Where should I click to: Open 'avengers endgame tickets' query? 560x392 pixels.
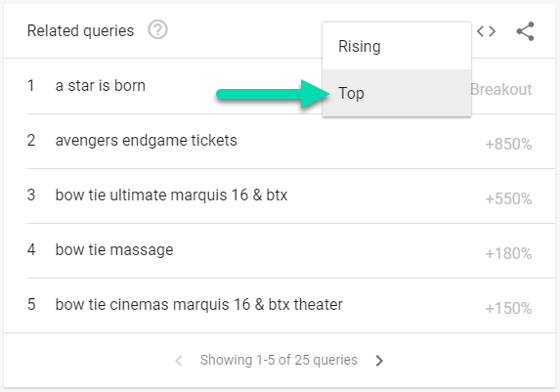click(146, 141)
